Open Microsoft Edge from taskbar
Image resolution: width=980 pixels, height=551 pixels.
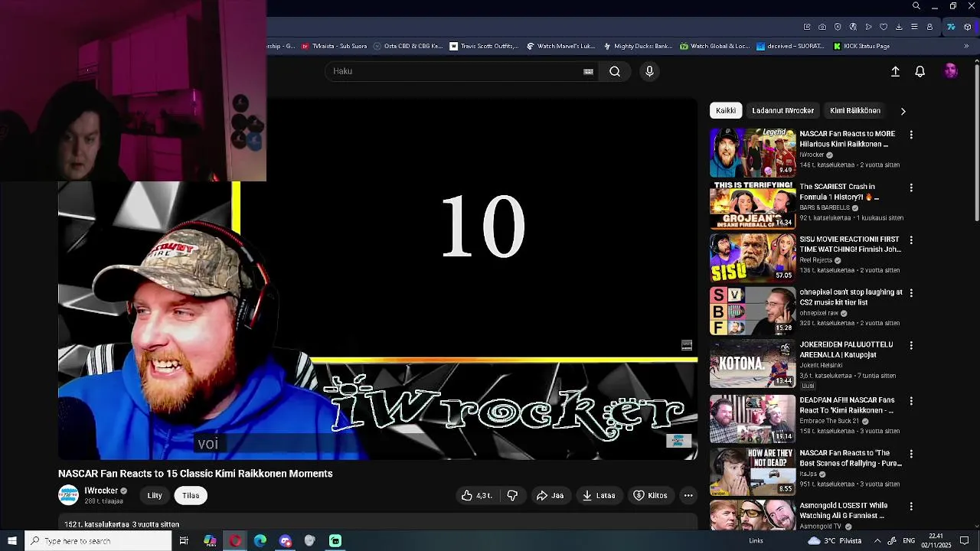260,541
